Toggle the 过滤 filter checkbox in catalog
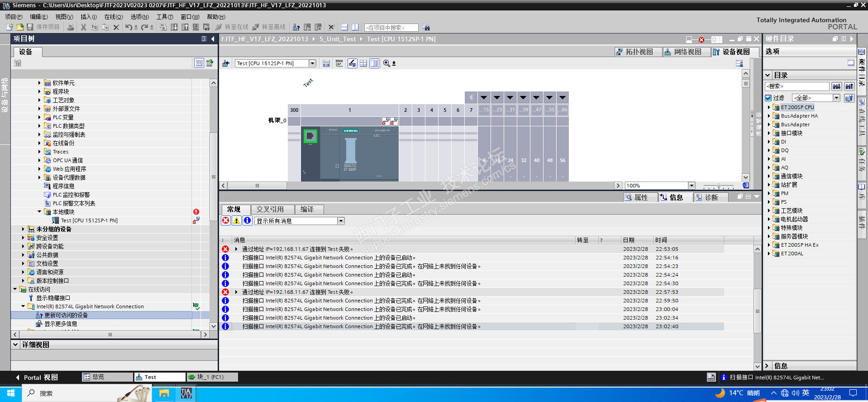The height and width of the screenshot is (402, 868). [x=768, y=98]
